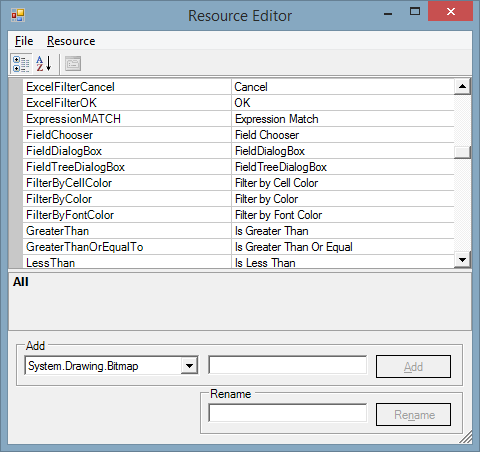Click the Add button
Image resolution: width=480 pixels, height=452 pixels.
pyautogui.click(x=413, y=367)
